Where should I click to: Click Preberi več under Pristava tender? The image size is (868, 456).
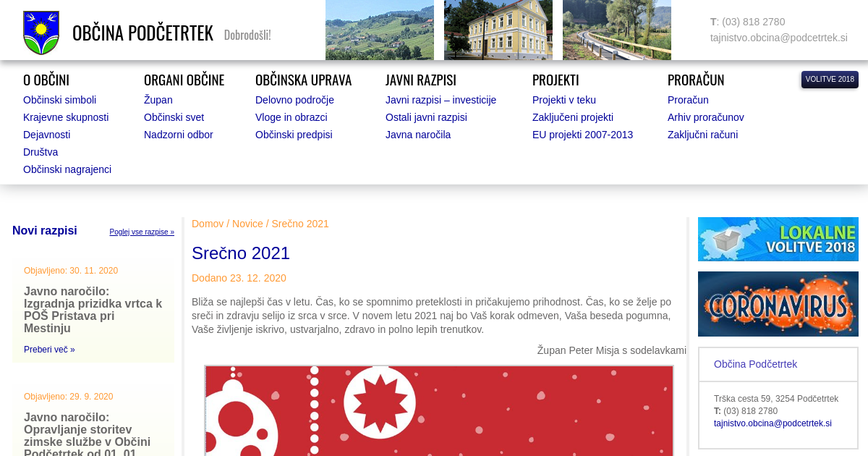[49, 350]
